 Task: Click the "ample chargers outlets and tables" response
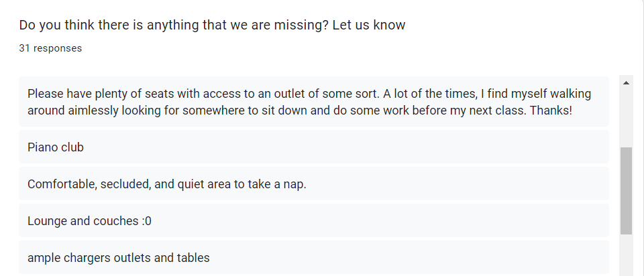[314, 257]
